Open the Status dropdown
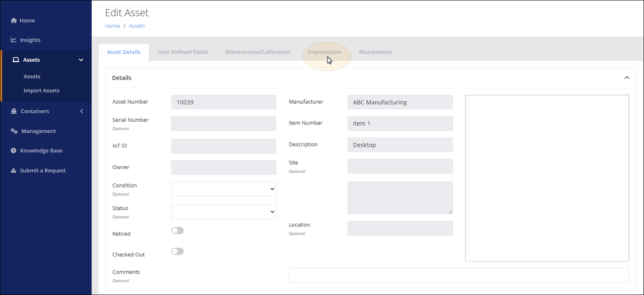The image size is (644, 295). tap(224, 211)
